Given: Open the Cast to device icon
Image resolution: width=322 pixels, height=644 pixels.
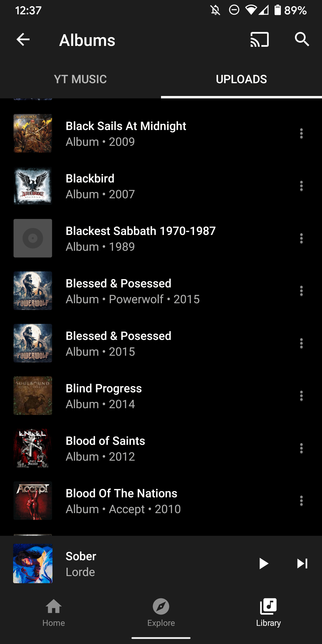Looking at the screenshot, I should 259,39.
